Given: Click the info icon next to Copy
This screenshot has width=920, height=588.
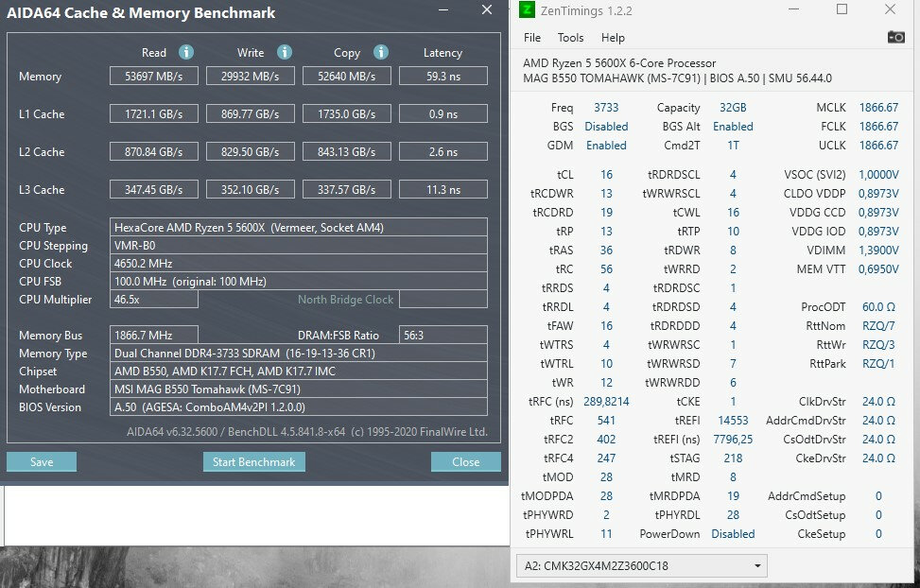Looking at the screenshot, I should (x=381, y=52).
